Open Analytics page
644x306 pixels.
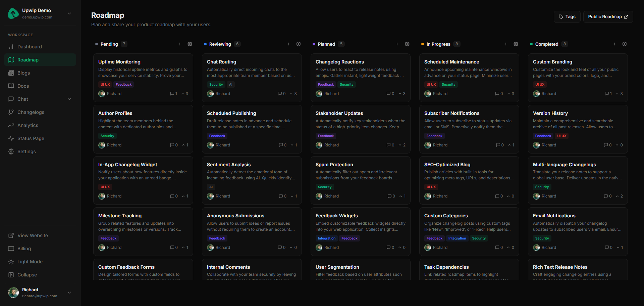[x=40, y=125]
